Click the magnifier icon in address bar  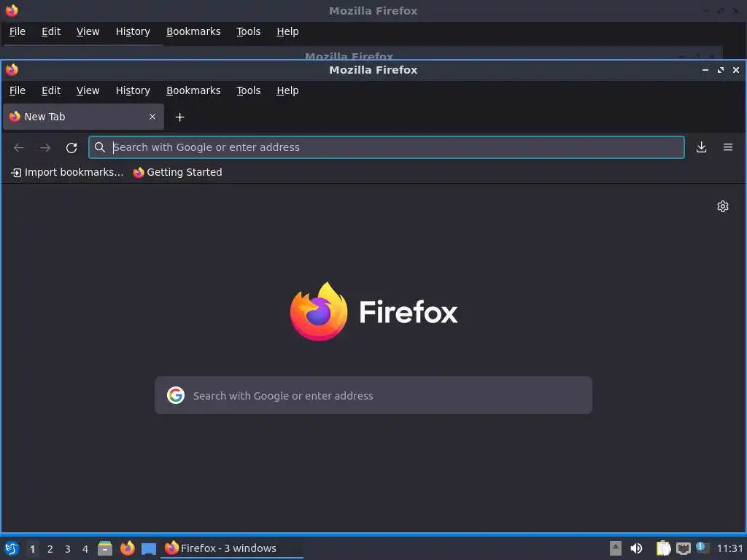[99, 147]
